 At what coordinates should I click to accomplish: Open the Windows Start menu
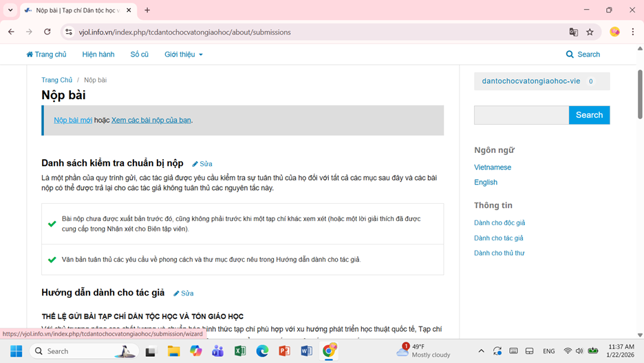[16, 351]
